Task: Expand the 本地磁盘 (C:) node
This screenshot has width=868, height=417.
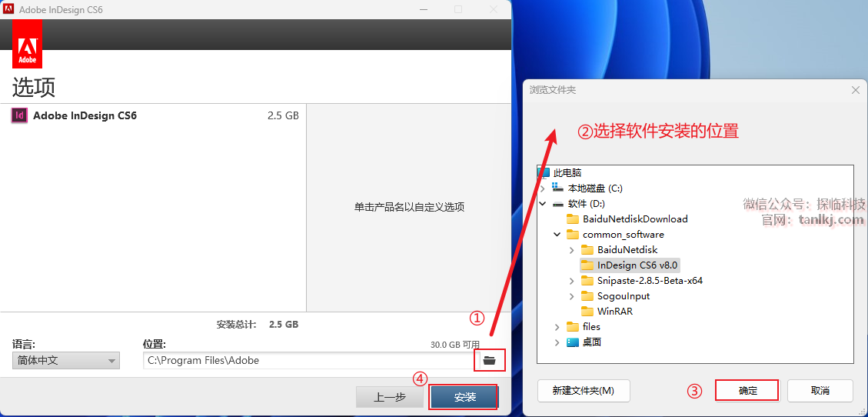Action: point(542,188)
